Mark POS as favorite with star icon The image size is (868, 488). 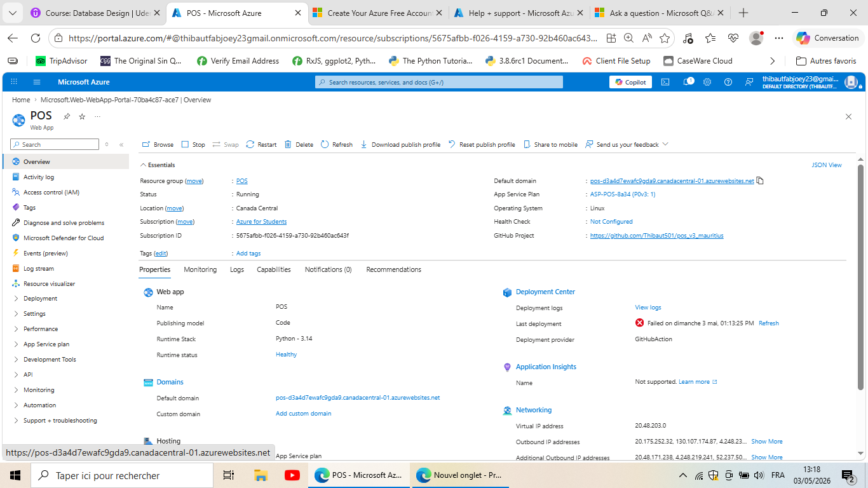82,116
